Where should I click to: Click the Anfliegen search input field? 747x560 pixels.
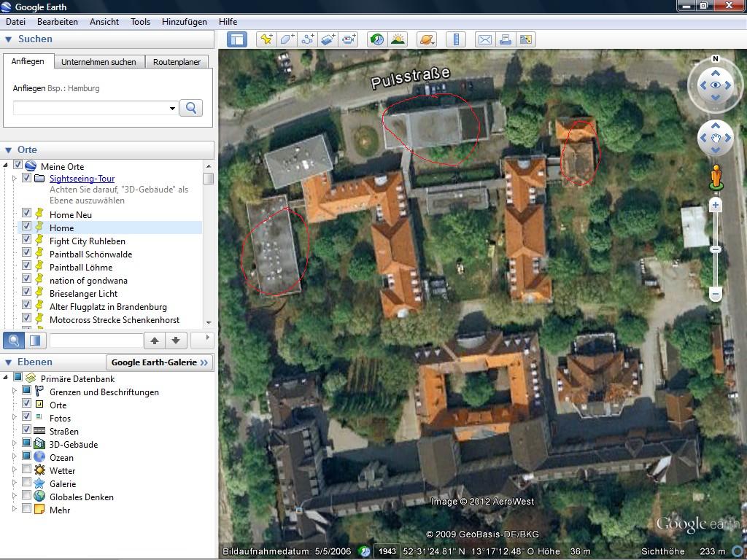tap(96, 109)
